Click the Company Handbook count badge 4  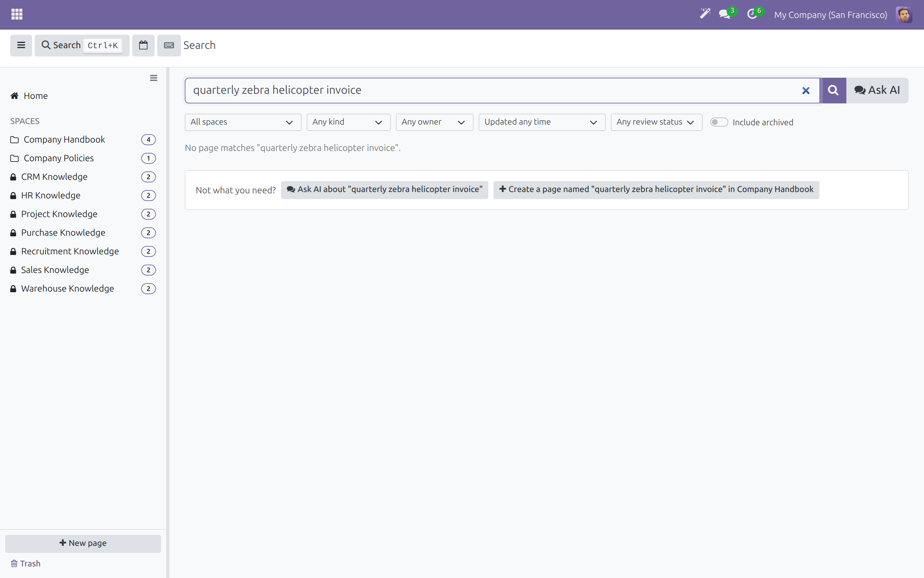[149, 140]
